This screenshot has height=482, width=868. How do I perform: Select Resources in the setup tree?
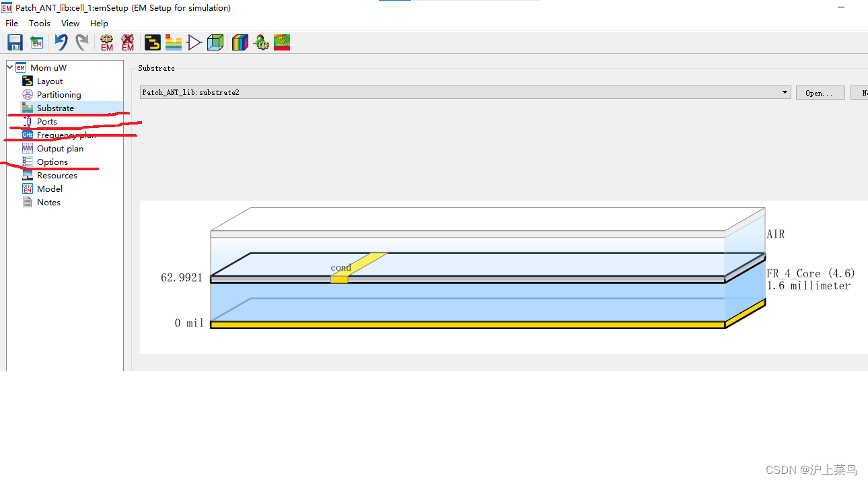57,175
